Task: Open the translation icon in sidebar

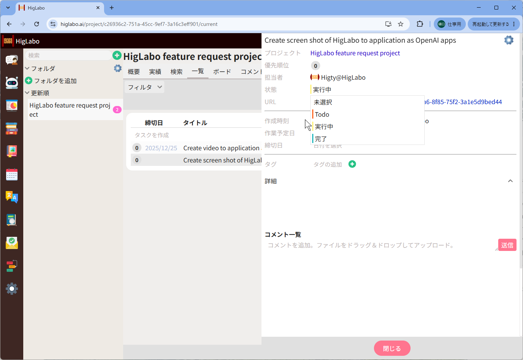Action: (x=11, y=197)
